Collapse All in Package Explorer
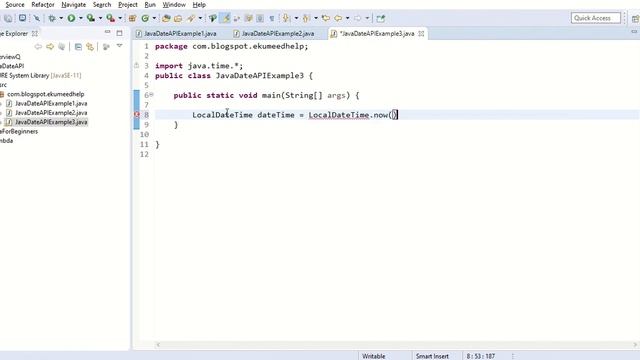 click(78, 47)
